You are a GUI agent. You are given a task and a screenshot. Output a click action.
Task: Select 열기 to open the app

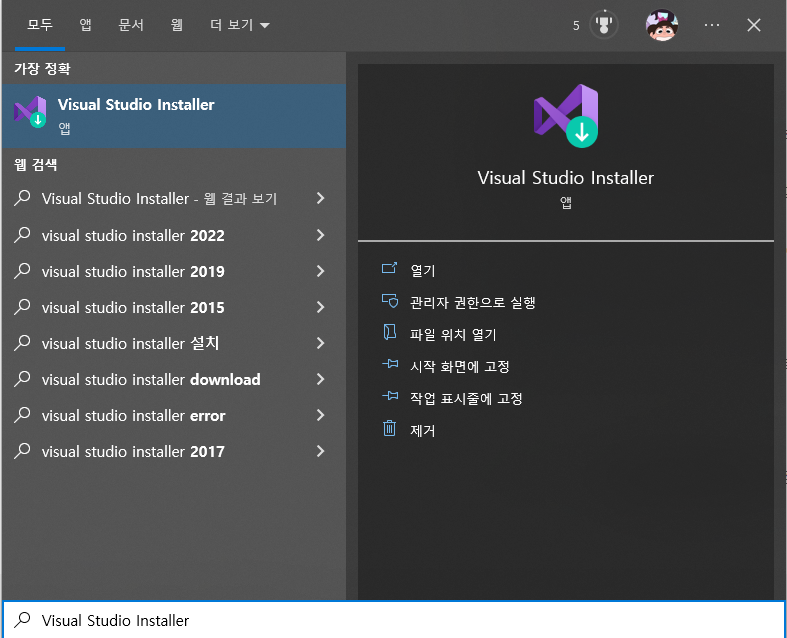(423, 271)
